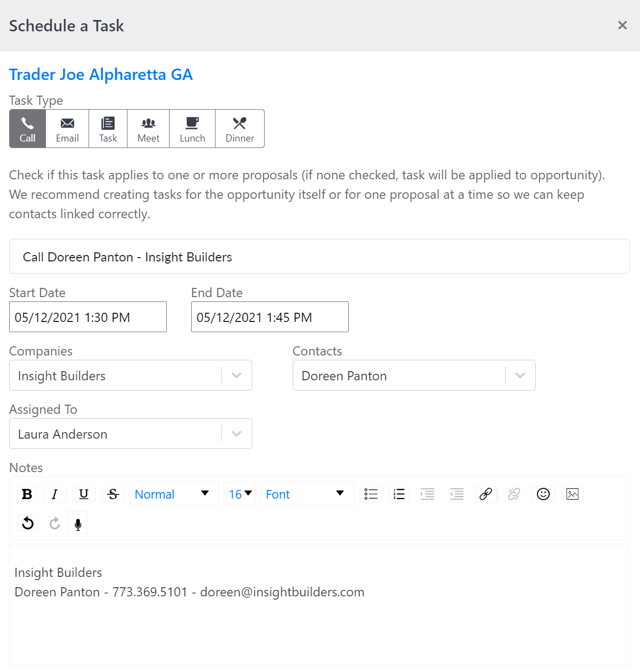Viewport: 640px width, 672px height.
Task: Click Doreen Panton in Contacts box
Action: pos(344,376)
